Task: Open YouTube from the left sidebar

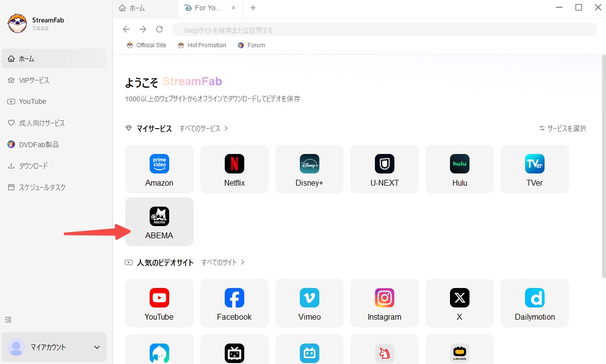Action: 33,101
